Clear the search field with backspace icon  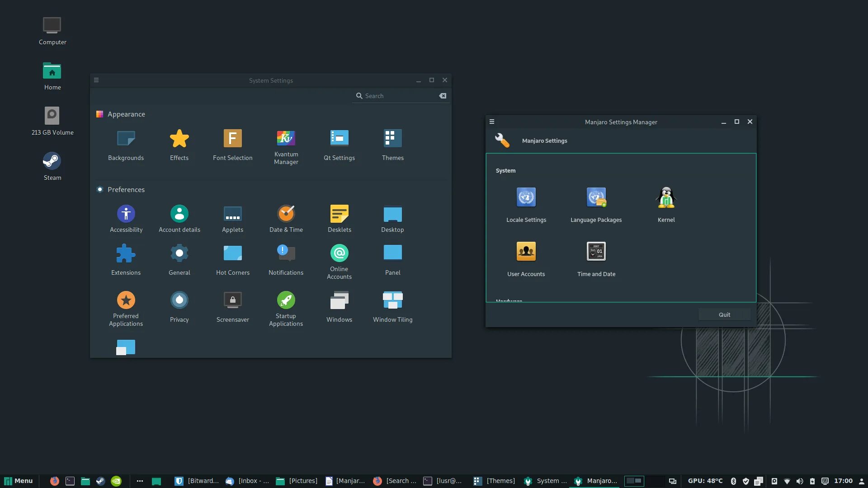point(443,96)
